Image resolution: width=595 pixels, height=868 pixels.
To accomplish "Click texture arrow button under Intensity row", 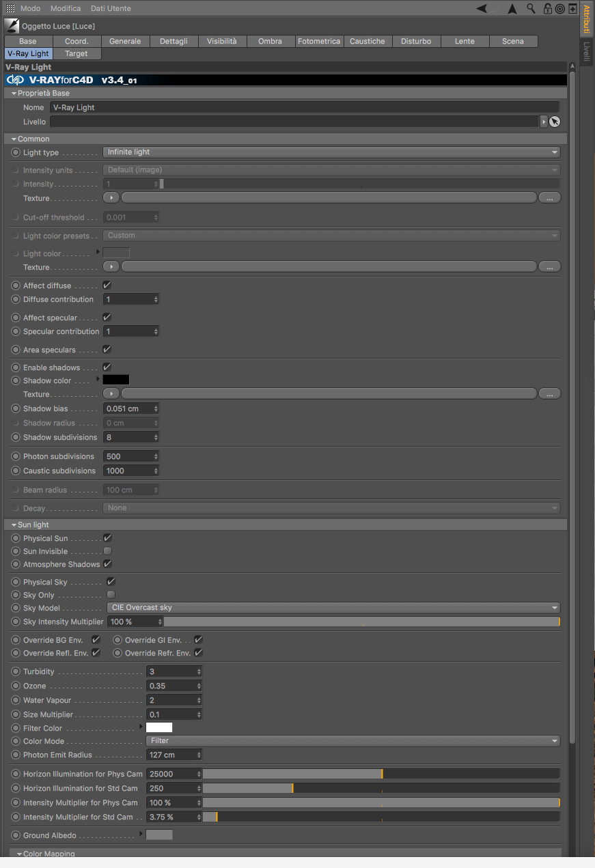I will pyautogui.click(x=111, y=198).
